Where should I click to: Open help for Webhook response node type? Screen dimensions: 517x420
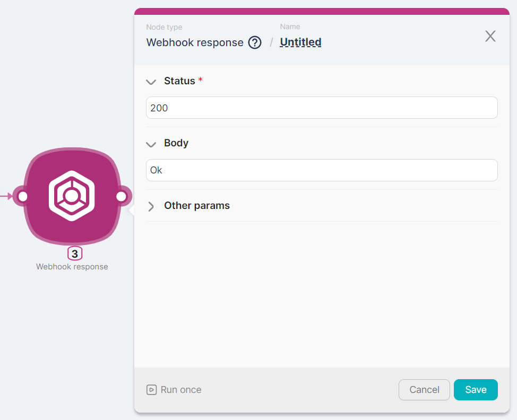[255, 42]
